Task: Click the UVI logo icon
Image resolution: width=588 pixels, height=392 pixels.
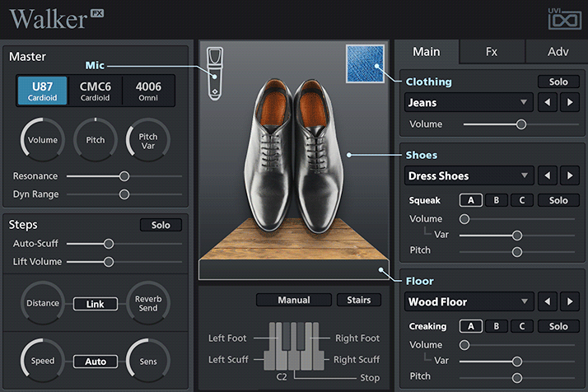Action: [x=565, y=17]
